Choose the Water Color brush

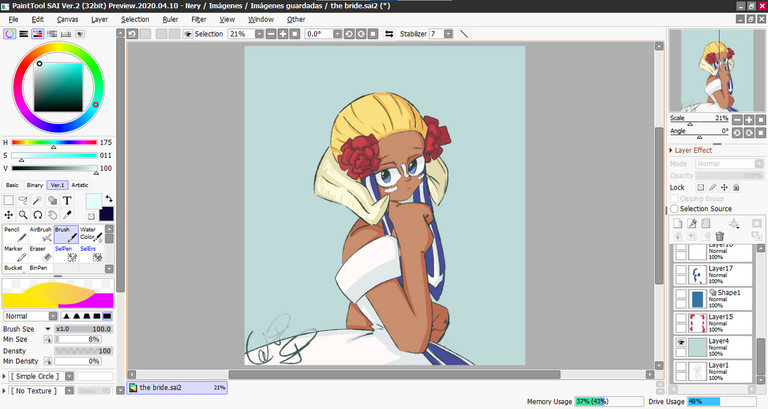(x=91, y=235)
